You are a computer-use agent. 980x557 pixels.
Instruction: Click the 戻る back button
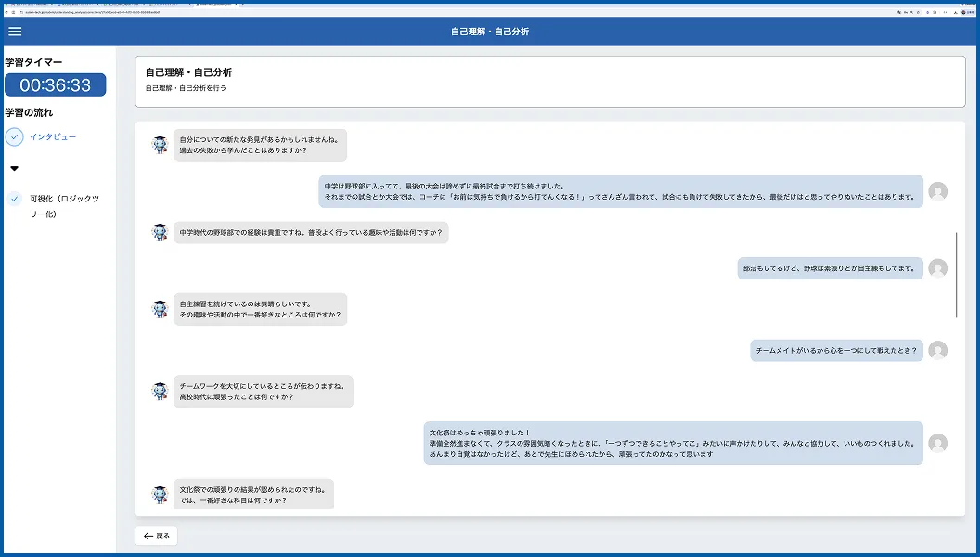coord(156,536)
